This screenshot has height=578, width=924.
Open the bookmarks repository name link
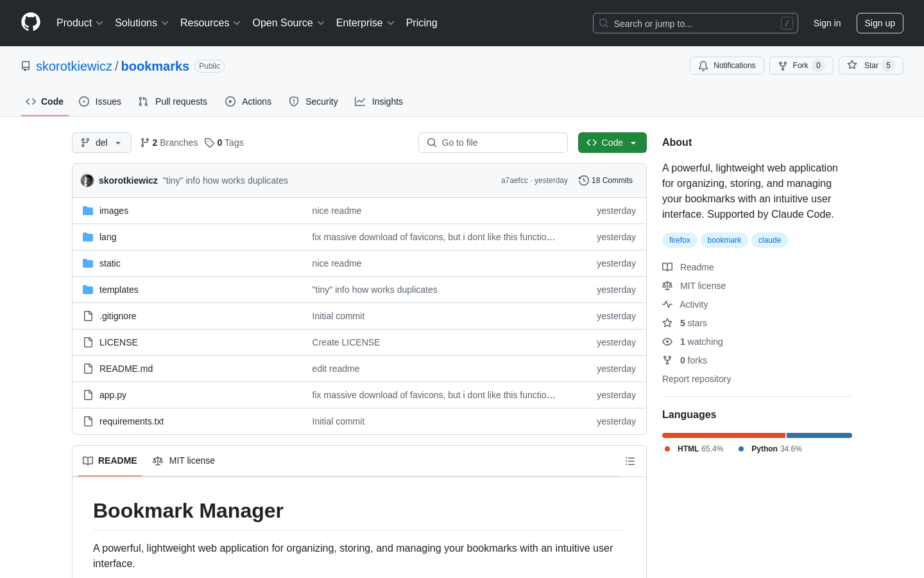coord(155,66)
